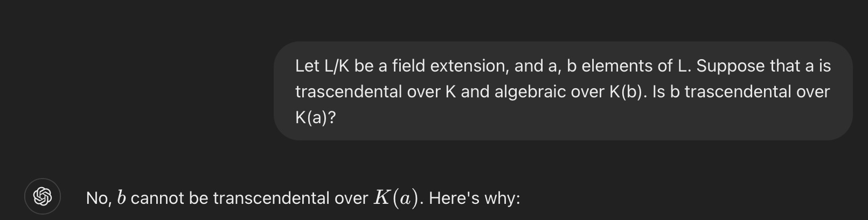
Task: Click the text 'Let L/K be a field extension'
Action: tap(401, 66)
